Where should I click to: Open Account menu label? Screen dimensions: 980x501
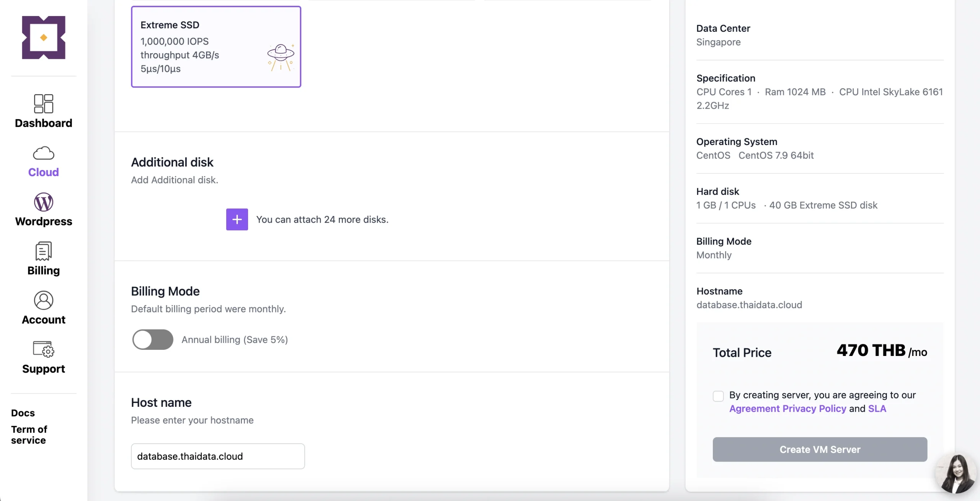[44, 320]
